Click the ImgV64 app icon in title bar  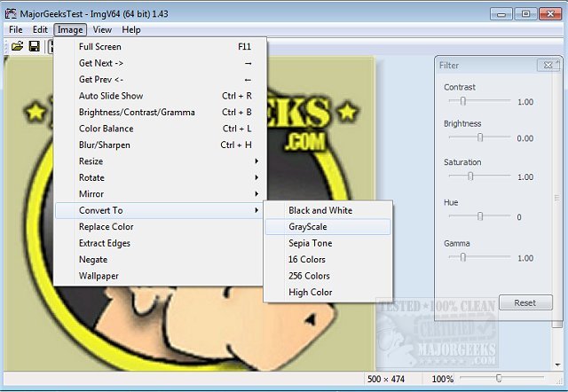pos(11,14)
